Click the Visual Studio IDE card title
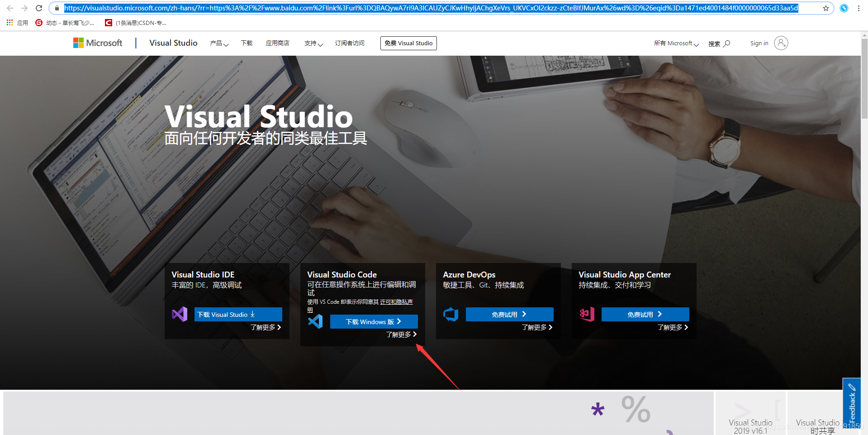 [203, 275]
